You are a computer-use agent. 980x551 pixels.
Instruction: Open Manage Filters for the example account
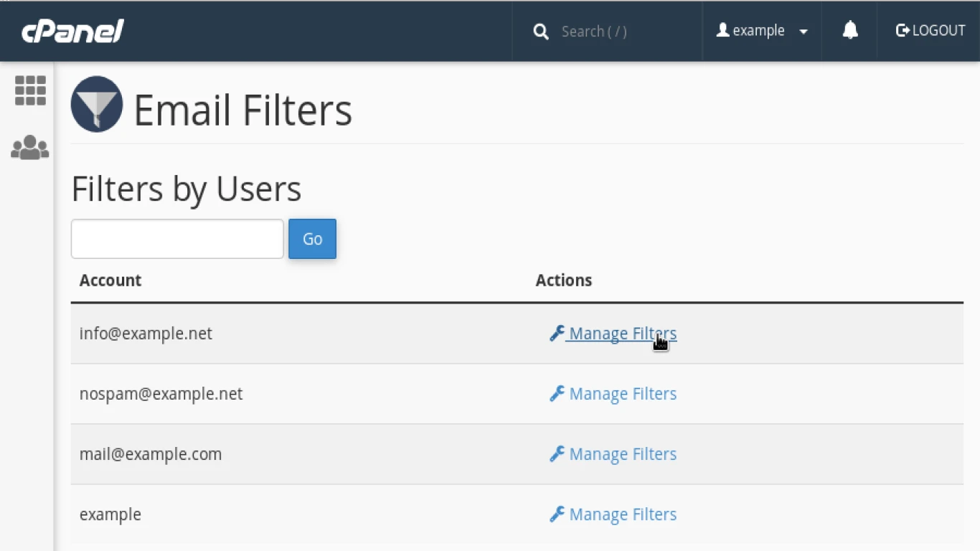pyautogui.click(x=623, y=514)
